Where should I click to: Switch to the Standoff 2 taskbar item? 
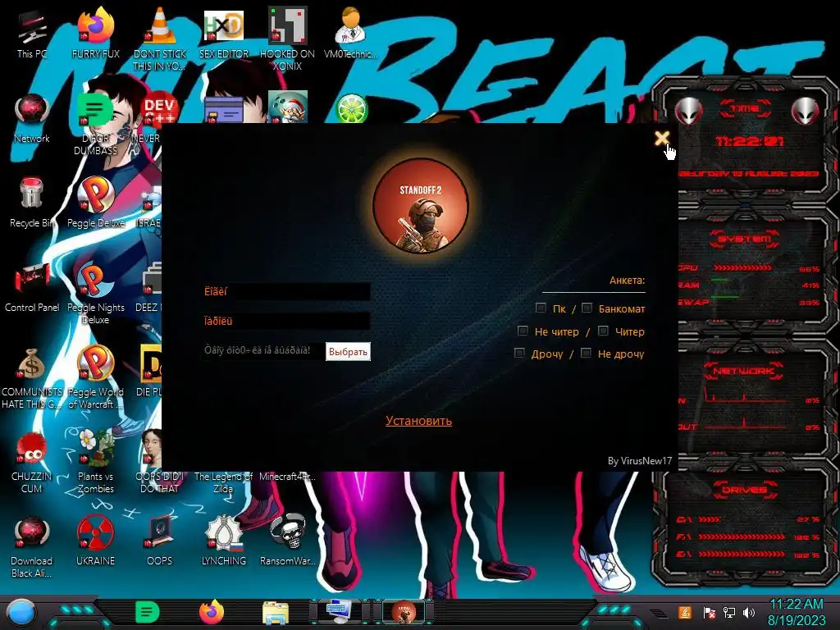click(404, 612)
